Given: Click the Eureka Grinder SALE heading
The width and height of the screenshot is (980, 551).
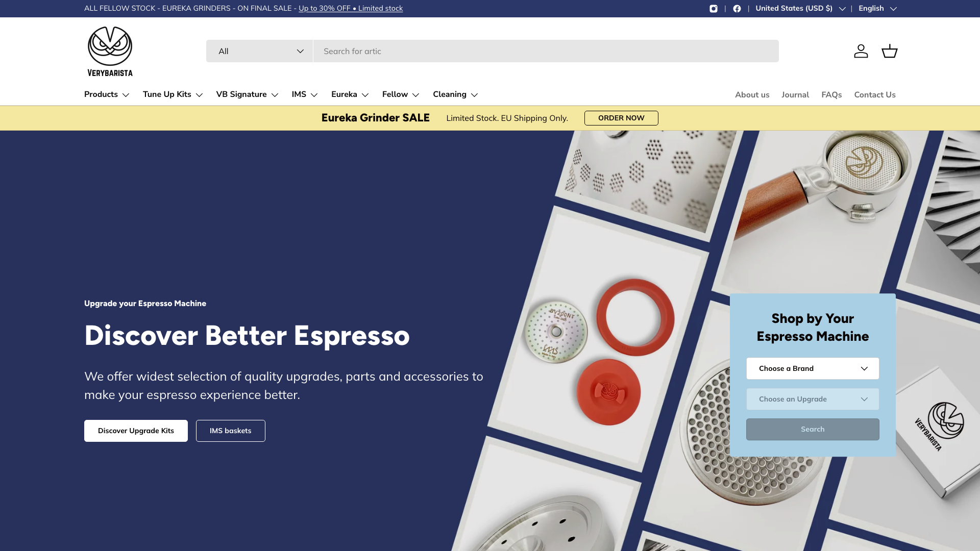Looking at the screenshot, I should (375, 118).
